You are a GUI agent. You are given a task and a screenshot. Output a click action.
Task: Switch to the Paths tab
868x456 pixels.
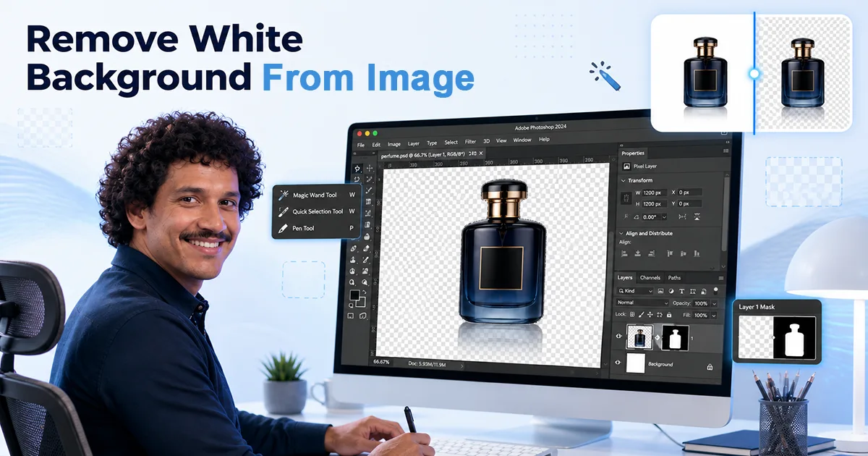click(x=674, y=278)
